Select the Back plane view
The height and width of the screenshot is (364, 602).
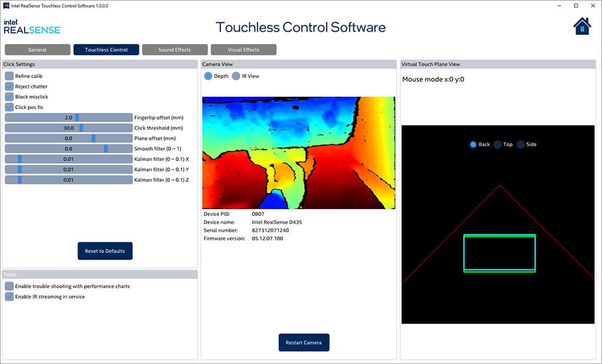pyautogui.click(x=473, y=144)
